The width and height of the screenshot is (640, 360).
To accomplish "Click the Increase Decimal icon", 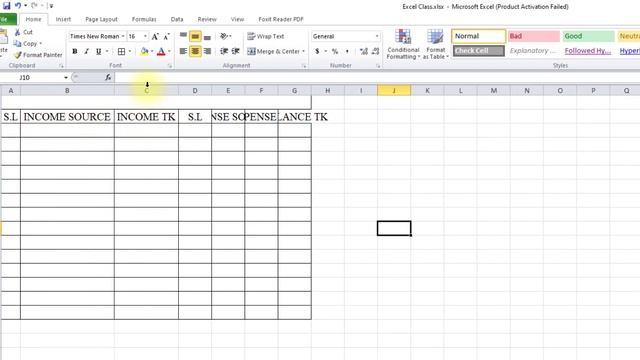I will point(364,51).
